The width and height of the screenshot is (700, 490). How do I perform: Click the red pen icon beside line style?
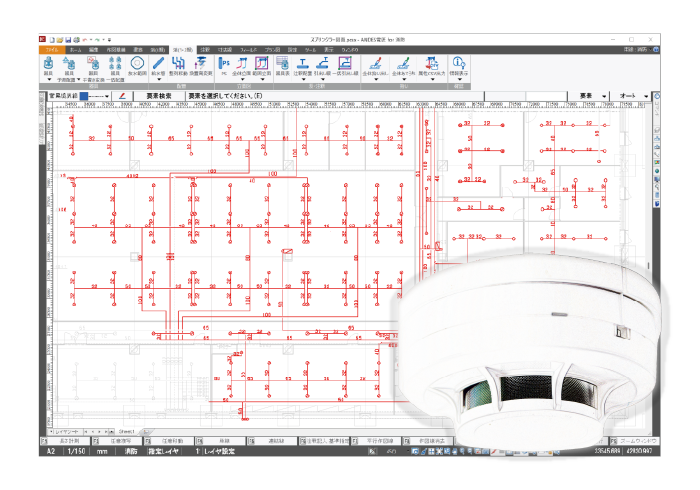pos(121,95)
